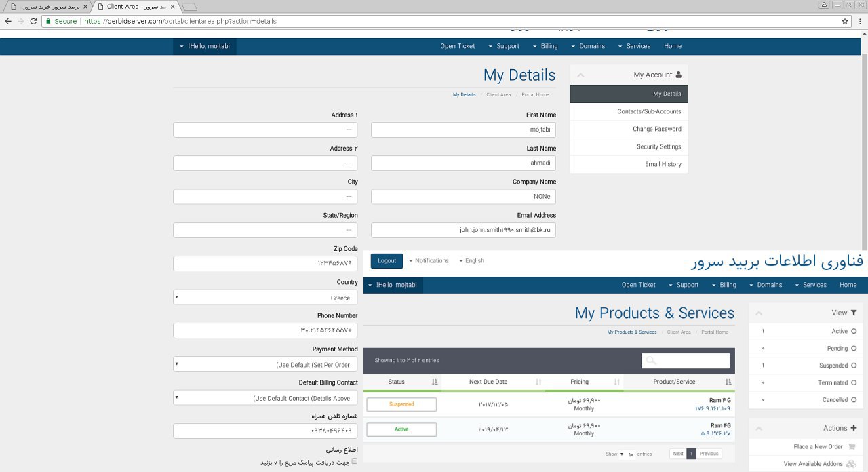The height and width of the screenshot is (472, 868).
Task: Click the View Available Addons cubes icon
Action: 851,464
